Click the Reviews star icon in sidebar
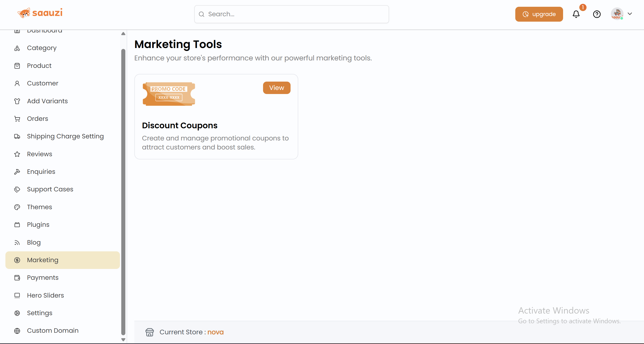The width and height of the screenshot is (644, 344). click(17, 154)
